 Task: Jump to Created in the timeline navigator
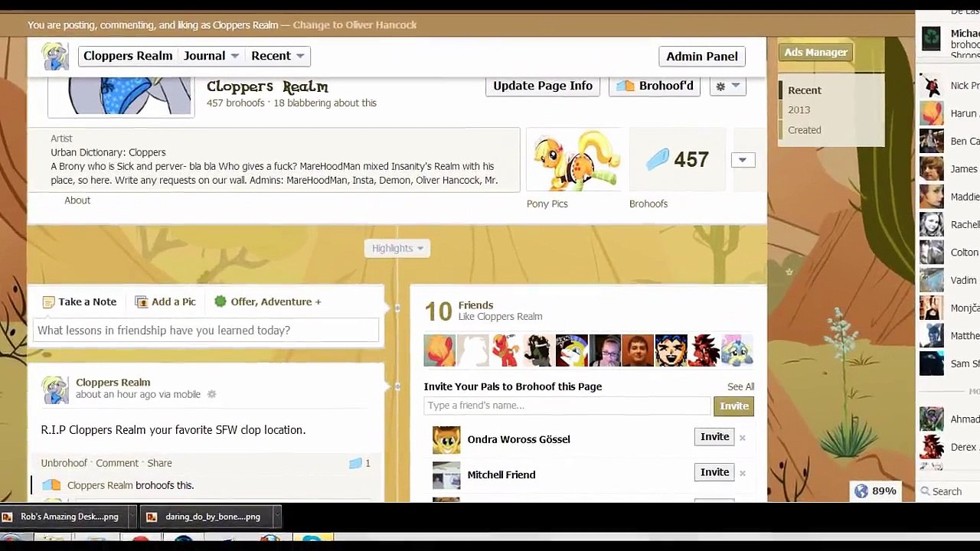pos(804,130)
